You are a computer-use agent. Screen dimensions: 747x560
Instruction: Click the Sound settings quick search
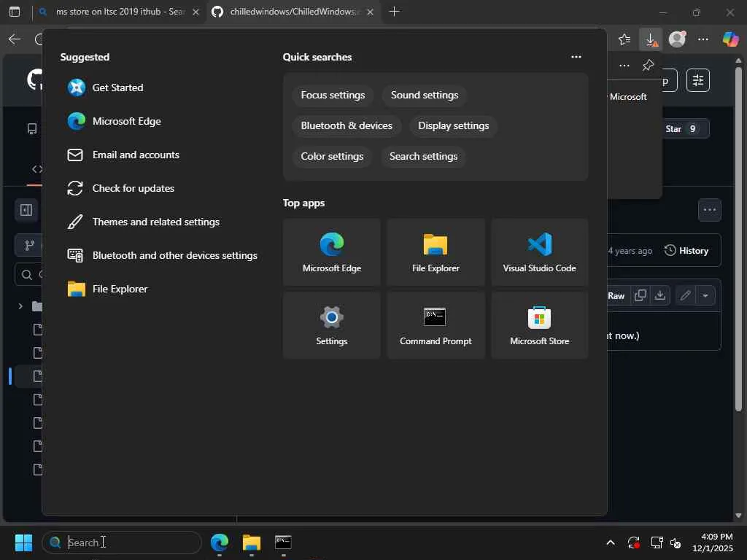coord(425,96)
